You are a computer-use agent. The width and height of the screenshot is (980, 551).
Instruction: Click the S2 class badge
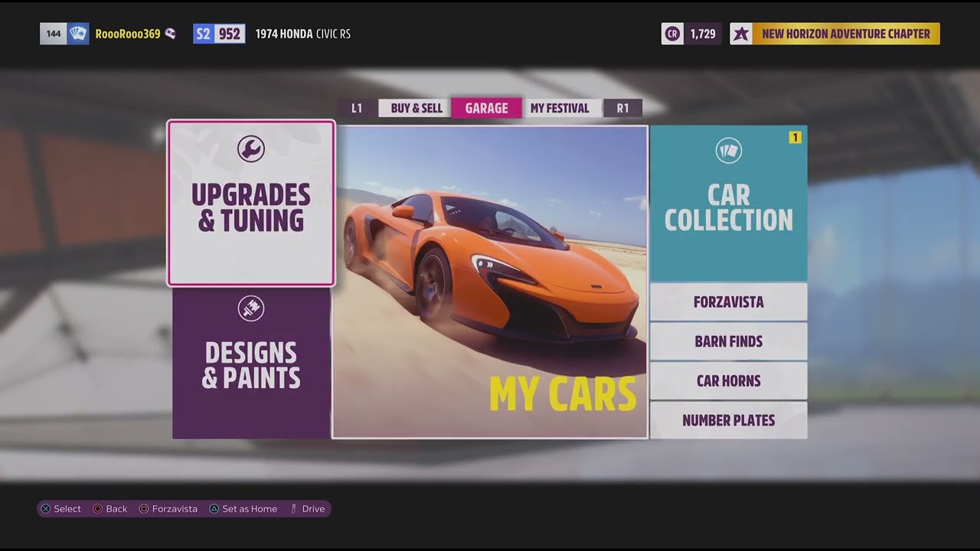click(203, 34)
